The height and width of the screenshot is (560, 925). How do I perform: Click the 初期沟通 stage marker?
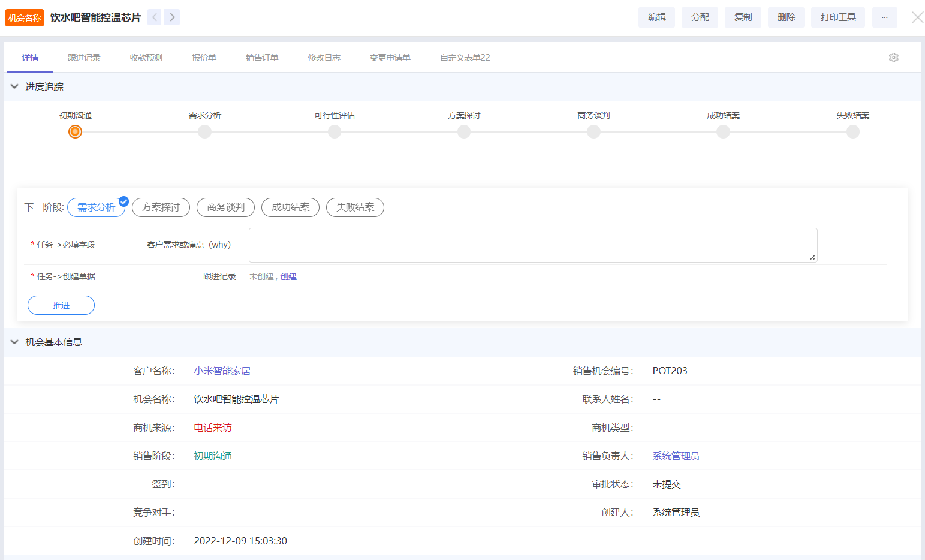(75, 132)
